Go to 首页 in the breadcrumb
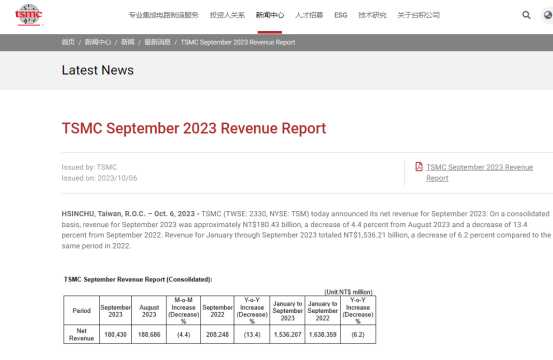 [x=68, y=42]
